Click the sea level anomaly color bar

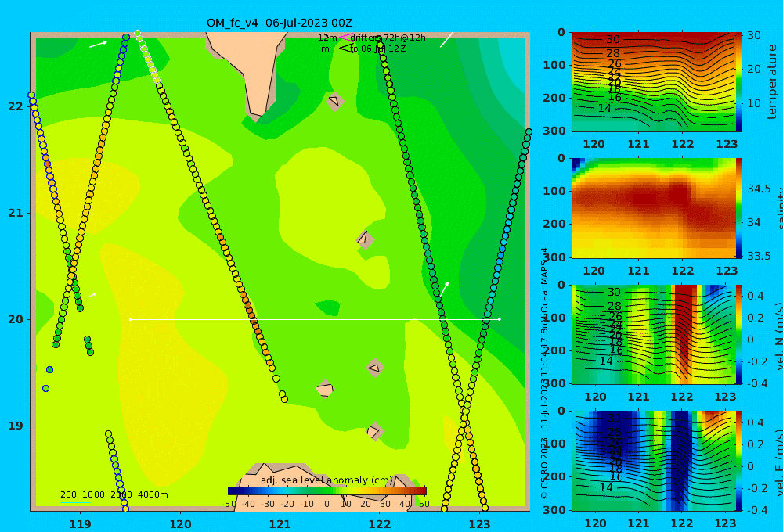coord(327,491)
